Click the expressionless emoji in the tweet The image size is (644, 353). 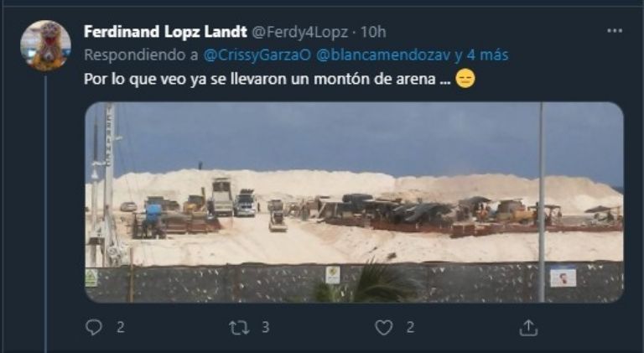pyautogui.click(x=465, y=79)
